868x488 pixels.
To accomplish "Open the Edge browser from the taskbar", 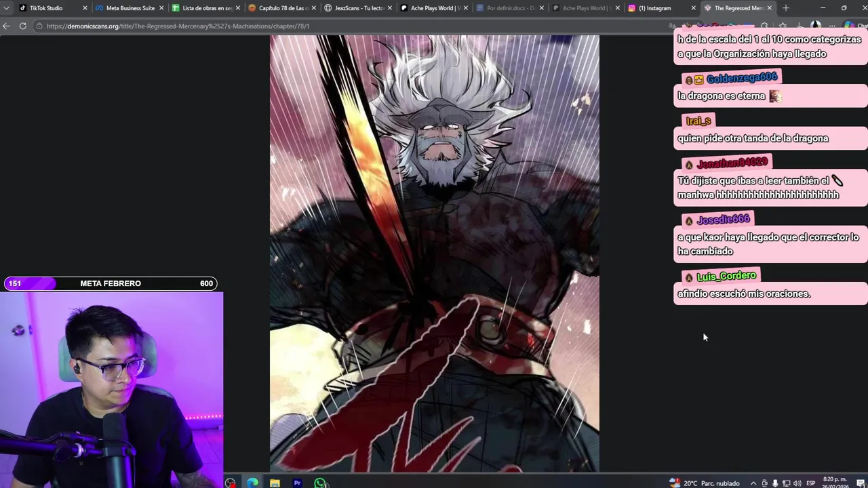I will [252, 483].
